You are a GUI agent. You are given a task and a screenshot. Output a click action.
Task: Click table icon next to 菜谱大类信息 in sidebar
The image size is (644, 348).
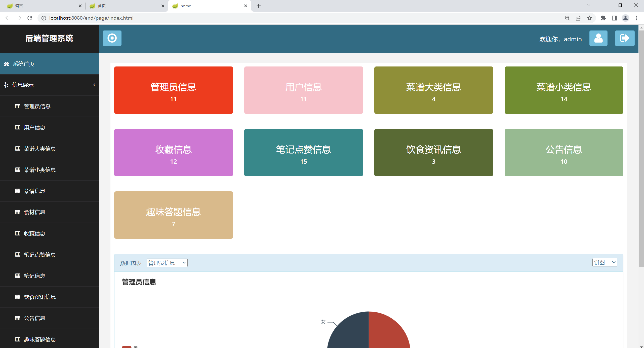18,149
